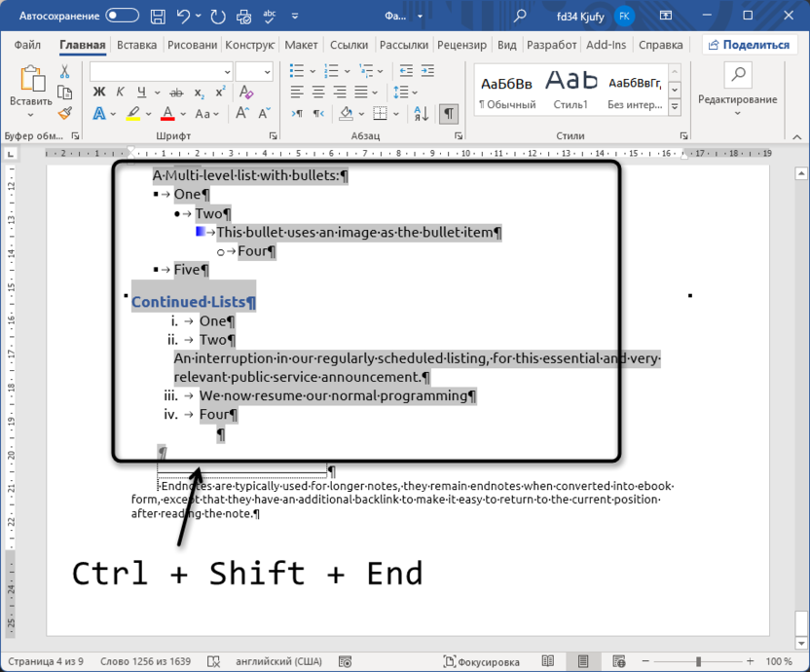Sort the selected text alphabetically

click(422, 113)
